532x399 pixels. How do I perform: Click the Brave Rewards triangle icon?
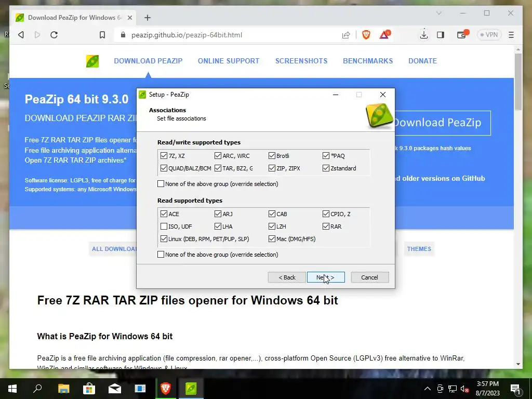click(x=384, y=35)
